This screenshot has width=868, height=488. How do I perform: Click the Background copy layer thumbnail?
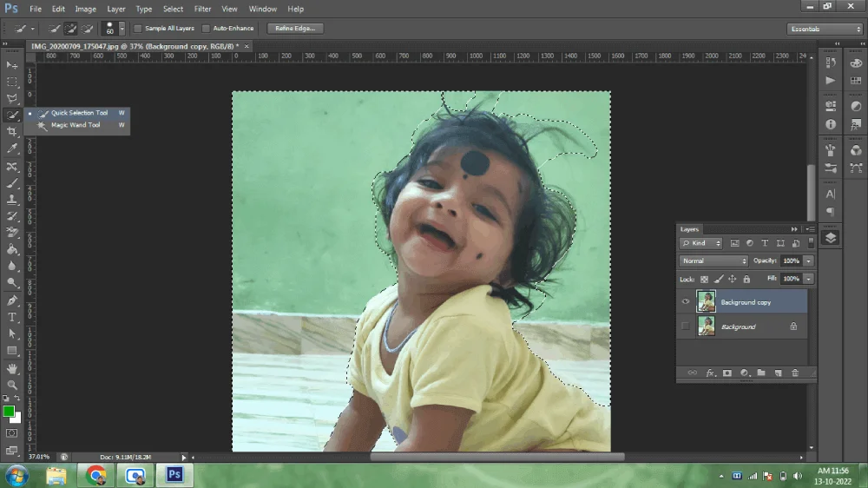[706, 302]
